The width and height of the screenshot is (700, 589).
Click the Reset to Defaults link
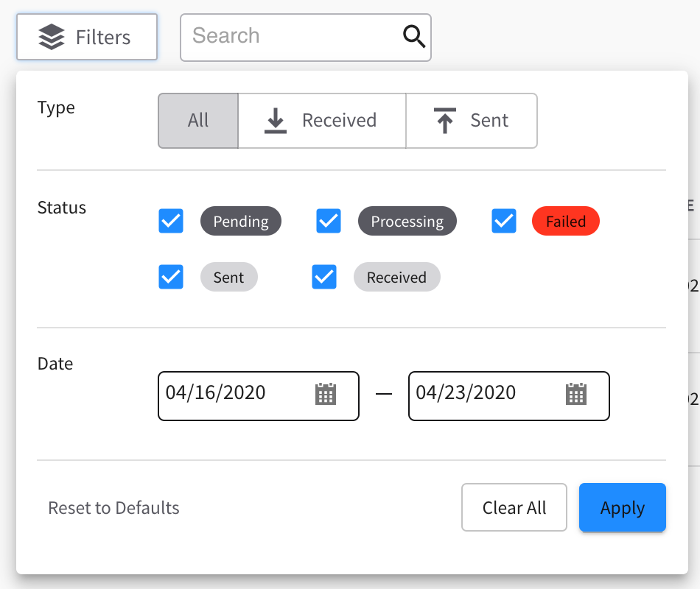[113, 508]
